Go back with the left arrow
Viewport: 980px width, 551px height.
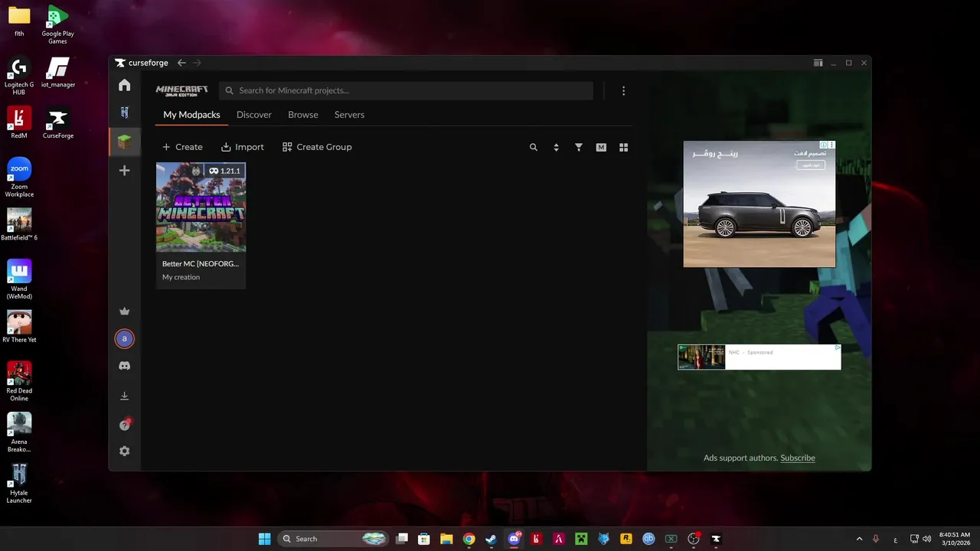(181, 63)
